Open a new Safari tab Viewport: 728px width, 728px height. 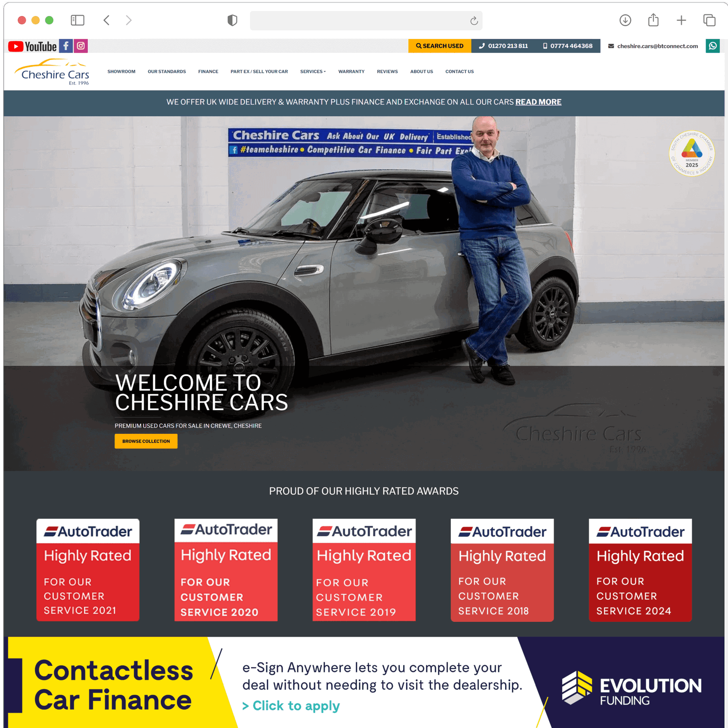pyautogui.click(x=681, y=20)
